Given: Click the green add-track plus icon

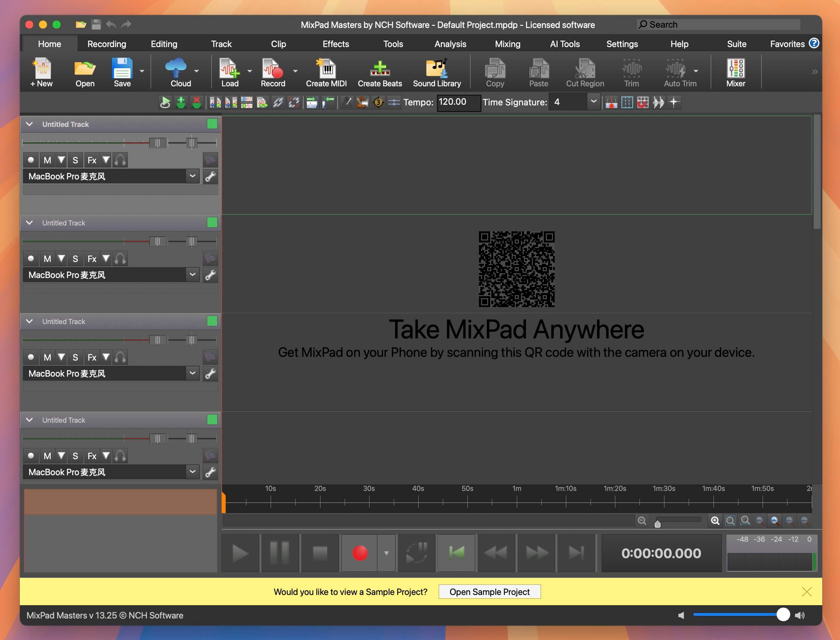Looking at the screenshot, I should tap(181, 102).
